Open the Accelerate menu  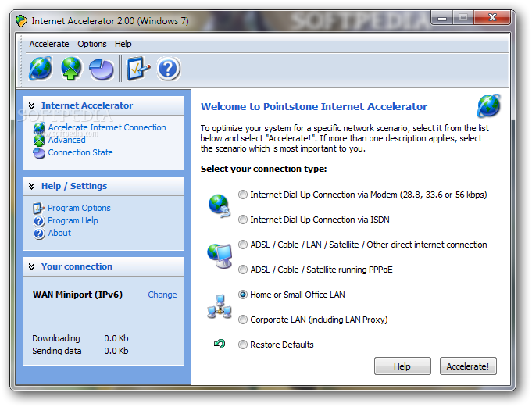click(49, 44)
